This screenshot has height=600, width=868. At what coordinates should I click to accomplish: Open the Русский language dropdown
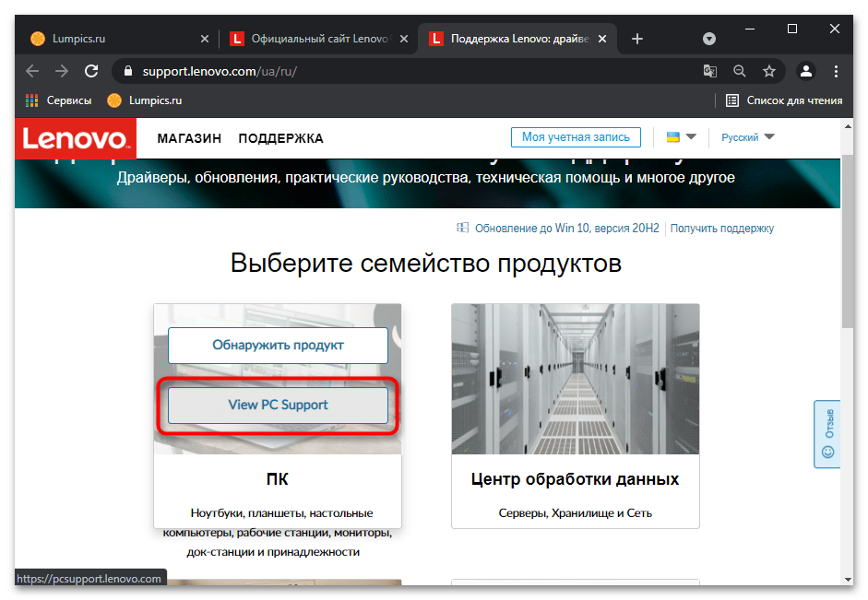coord(747,137)
